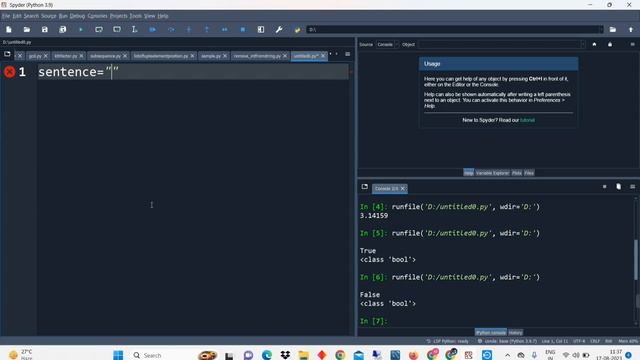Open the editor pane options menu
640x360 pixels.
pos(347,54)
